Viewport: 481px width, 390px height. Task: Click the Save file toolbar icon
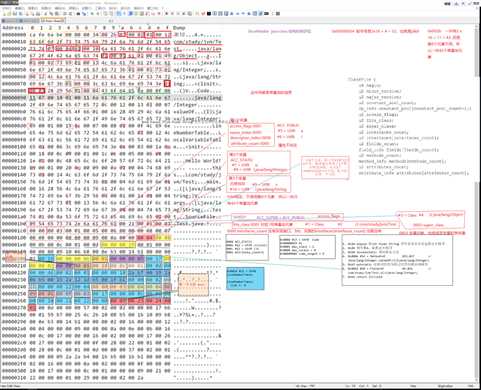coord(15,14)
